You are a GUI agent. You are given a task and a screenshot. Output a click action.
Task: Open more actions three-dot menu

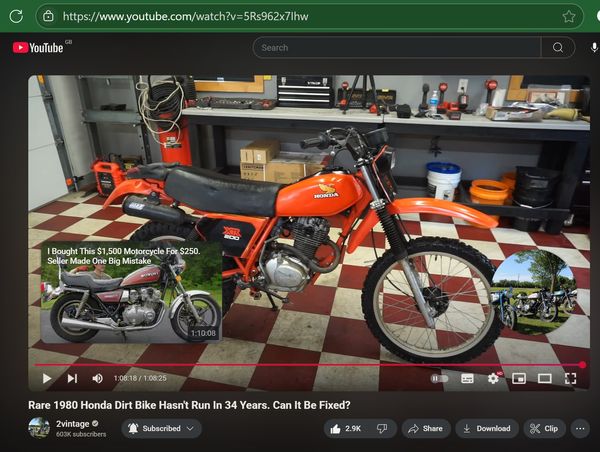[x=580, y=429]
